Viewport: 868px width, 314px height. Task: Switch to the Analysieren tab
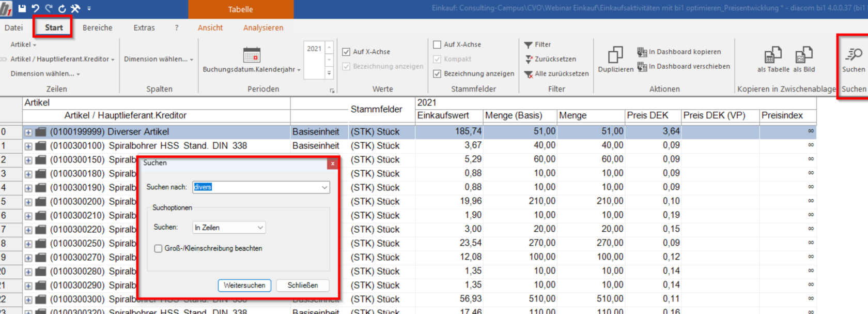coord(263,28)
